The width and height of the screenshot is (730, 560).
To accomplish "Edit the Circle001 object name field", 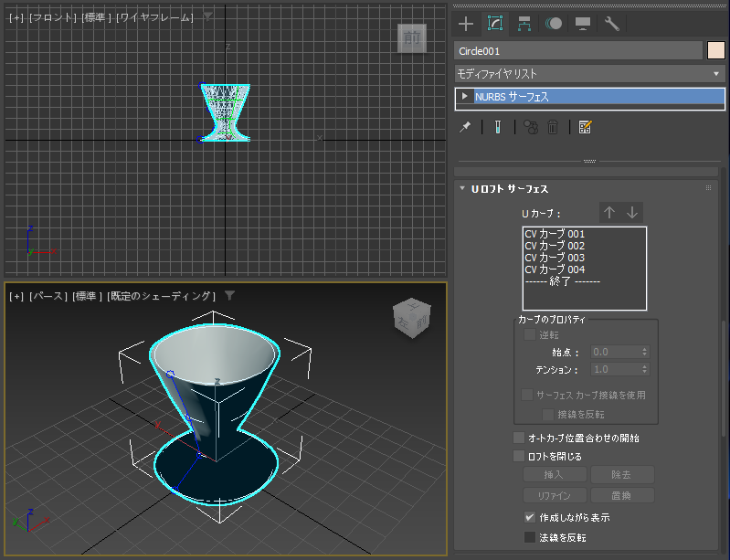I will 577,51.
